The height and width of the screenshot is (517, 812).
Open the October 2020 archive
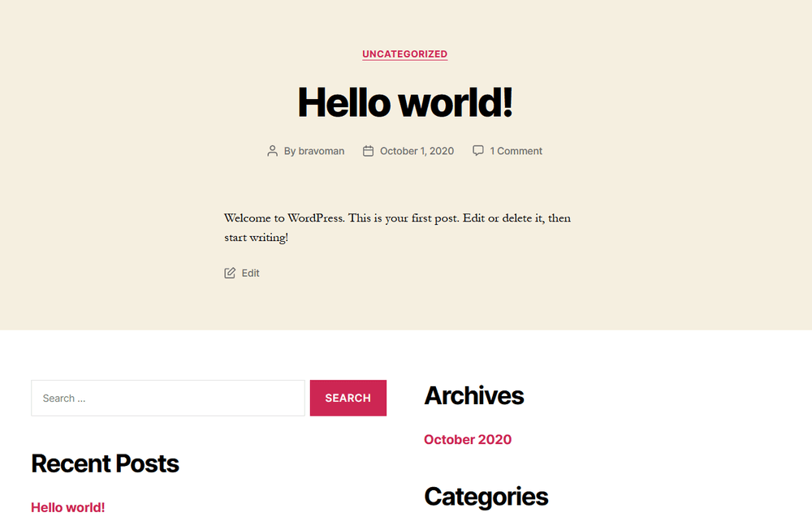click(468, 440)
